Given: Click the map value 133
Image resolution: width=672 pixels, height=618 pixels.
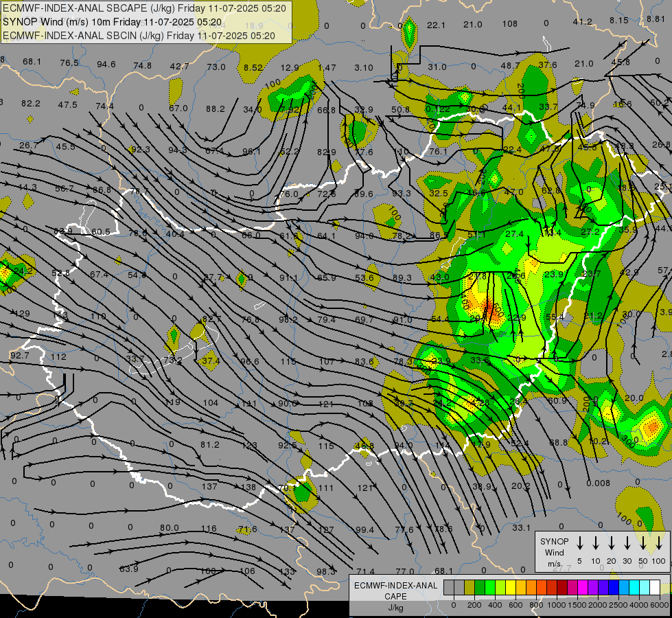Looking at the screenshot, I should coord(287,572).
